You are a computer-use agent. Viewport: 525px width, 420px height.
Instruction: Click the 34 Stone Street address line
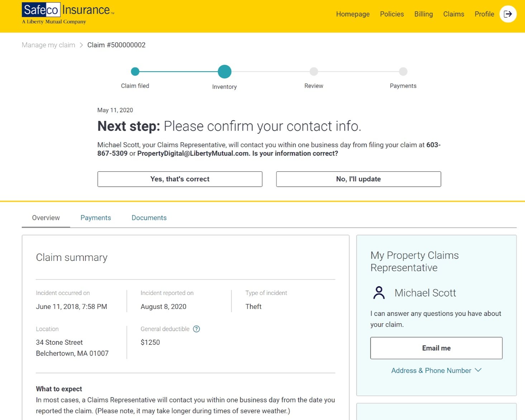[x=59, y=342]
